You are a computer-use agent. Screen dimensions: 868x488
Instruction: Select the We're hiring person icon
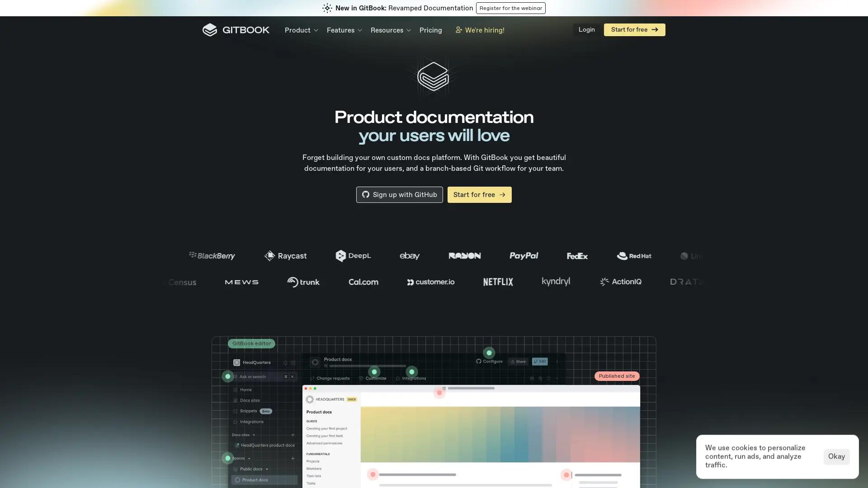click(x=459, y=30)
